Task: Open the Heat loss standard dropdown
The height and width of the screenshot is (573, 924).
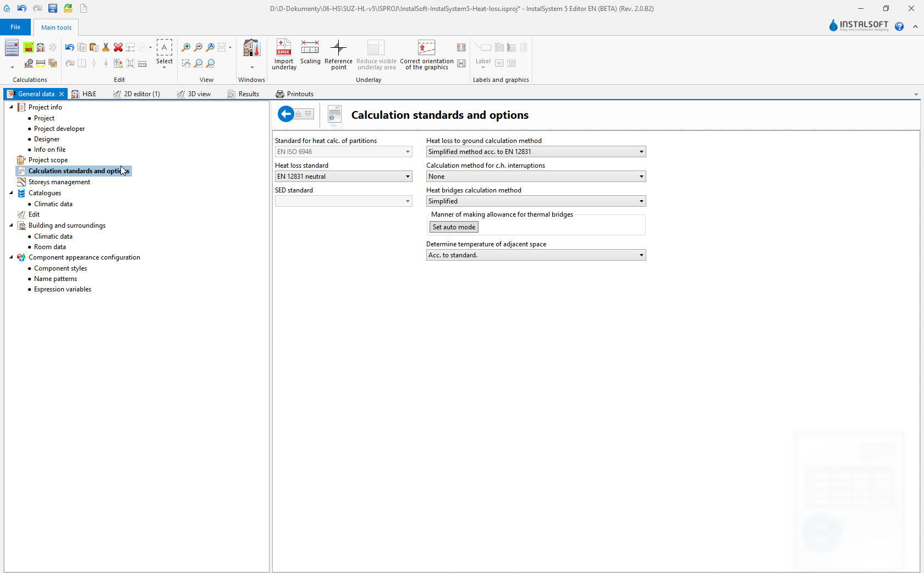Action: (x=408, y=177)
